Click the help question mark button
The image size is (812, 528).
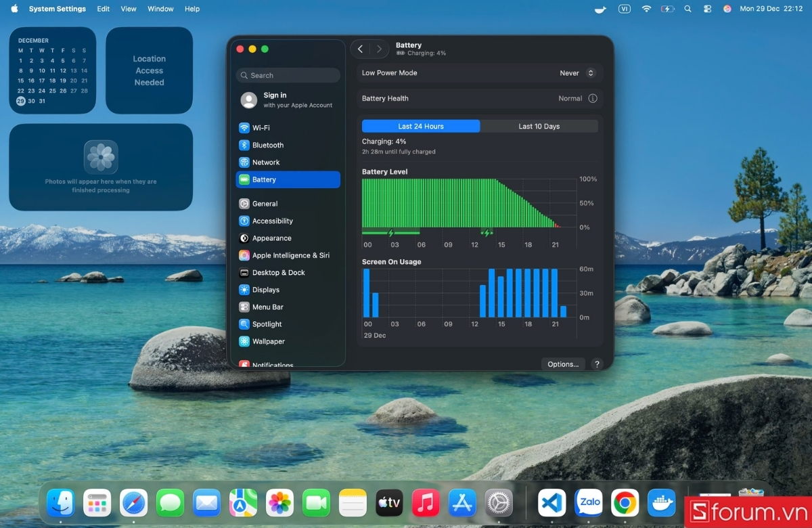tap(596, 364)
